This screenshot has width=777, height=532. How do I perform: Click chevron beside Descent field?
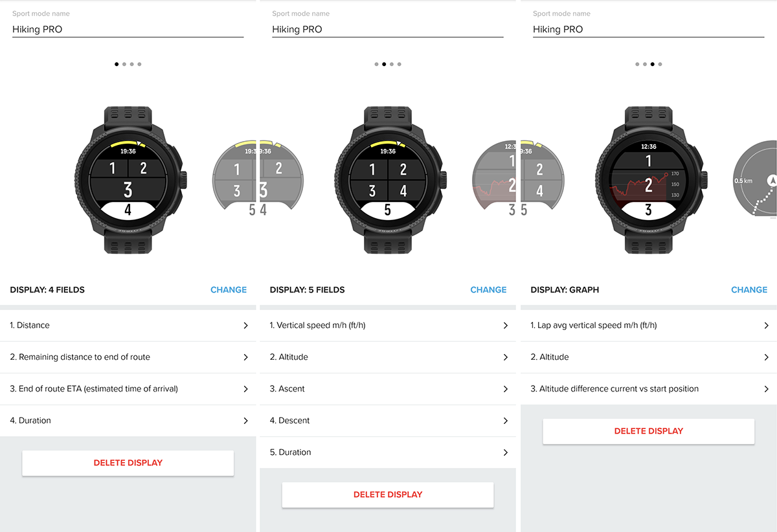[506, 421]
